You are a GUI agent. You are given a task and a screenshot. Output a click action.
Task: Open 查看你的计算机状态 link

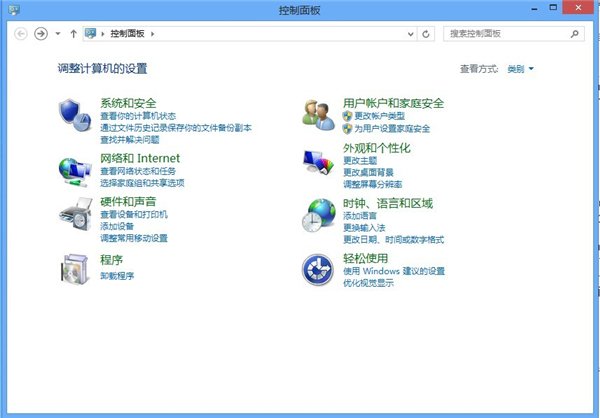coord(138,116)
